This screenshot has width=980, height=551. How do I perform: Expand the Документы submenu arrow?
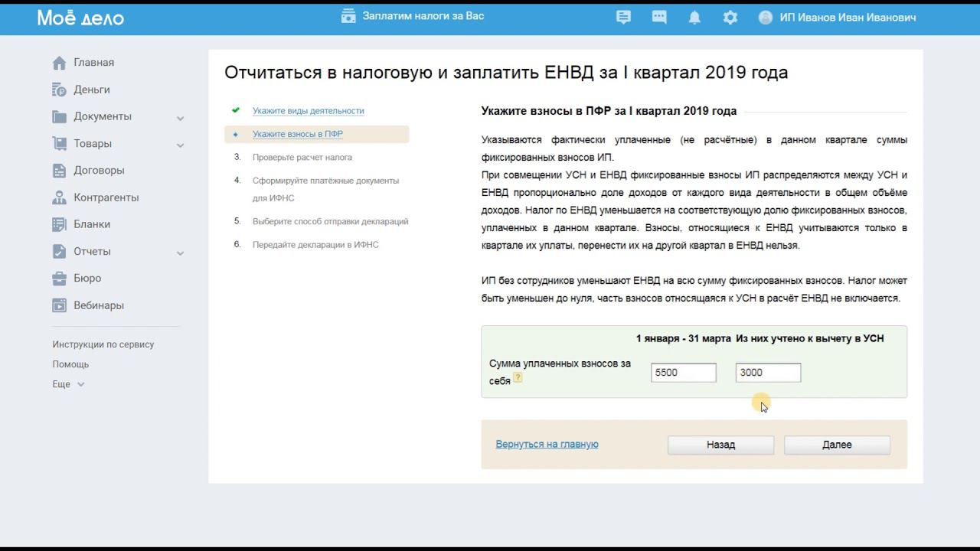tap(180, 118)
